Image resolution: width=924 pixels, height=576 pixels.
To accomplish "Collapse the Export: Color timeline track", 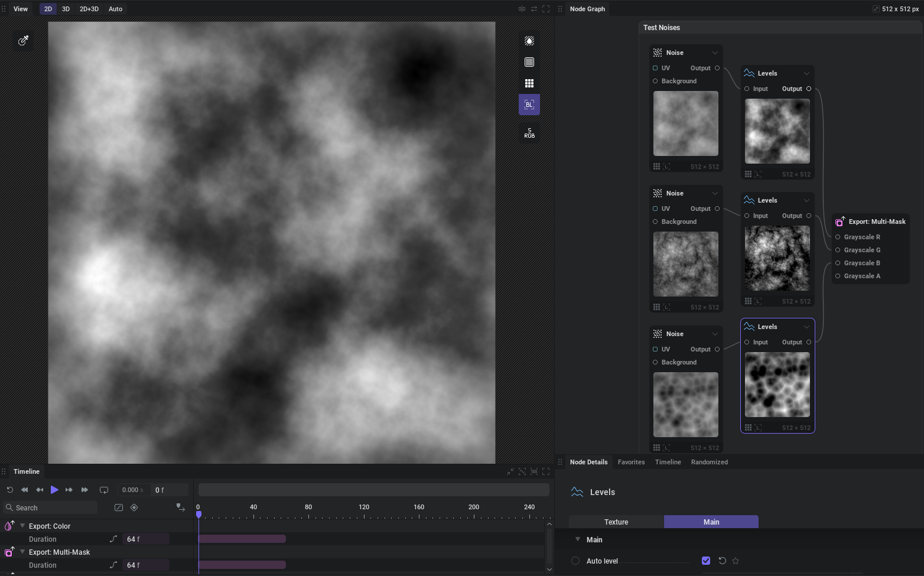I will [22, 526].
